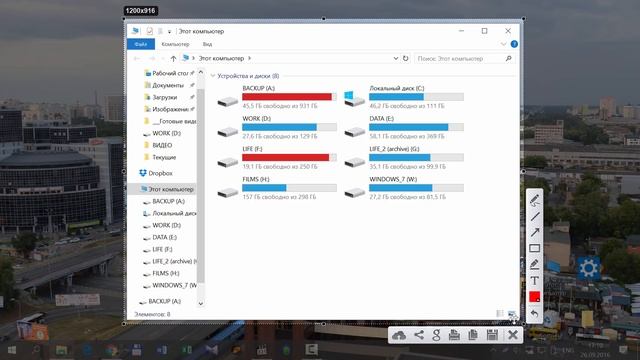This screenshot has width=640, height=360.
Task: Select Локальный диск (C:) Windows drive icon
Action: [353, 98]
